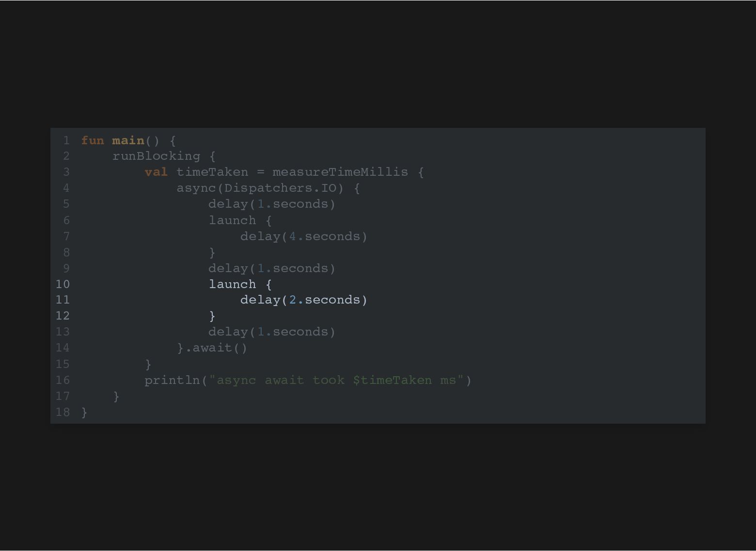Click 'launch {' on line 6
Image resolution: width=756 pixels, height=551 pixels.
[240, 220]
